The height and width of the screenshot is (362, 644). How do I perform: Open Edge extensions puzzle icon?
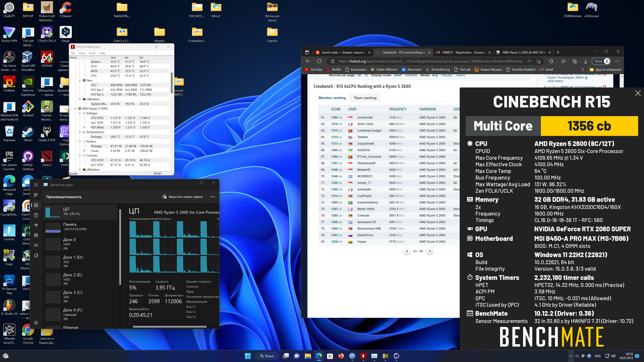[x=551, y=61]
